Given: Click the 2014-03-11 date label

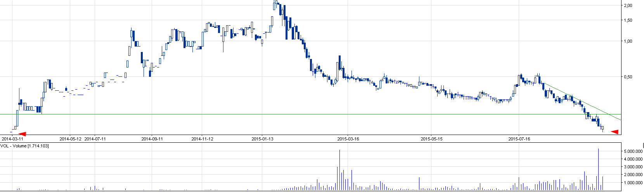Looking at the screenshot, I should coord(12,138).
